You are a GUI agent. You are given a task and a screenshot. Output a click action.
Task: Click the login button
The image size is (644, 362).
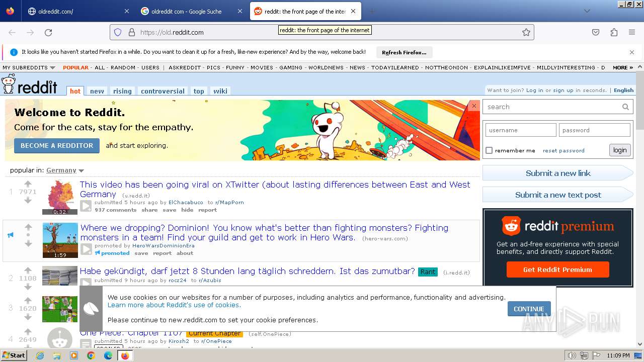[620, 150]
